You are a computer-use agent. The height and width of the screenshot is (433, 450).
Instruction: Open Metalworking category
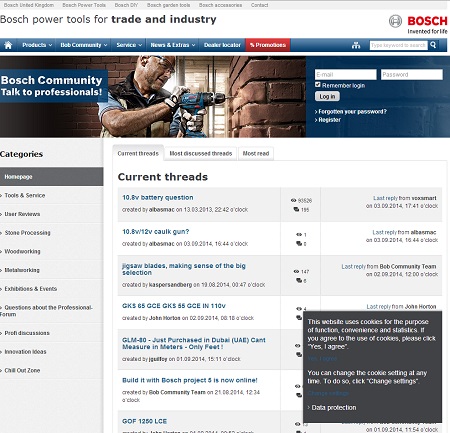22,270
